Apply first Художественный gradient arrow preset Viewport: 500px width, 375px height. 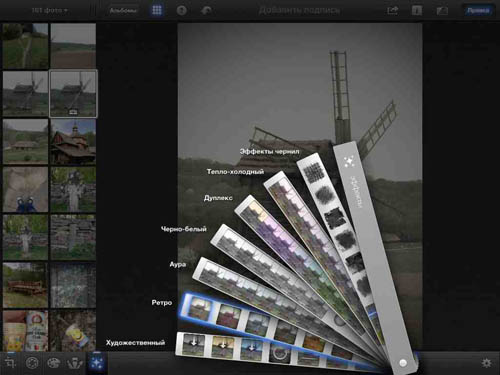[193, 344]
